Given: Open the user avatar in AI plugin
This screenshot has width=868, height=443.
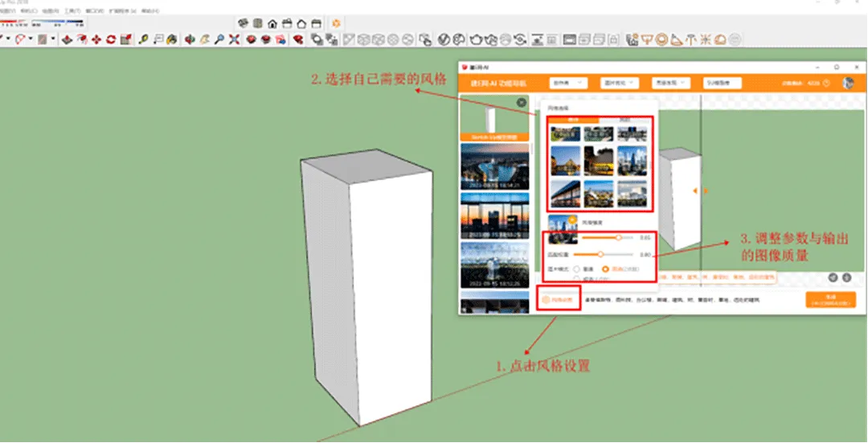Looking at the screenshot, I should (x=848, y=83).
